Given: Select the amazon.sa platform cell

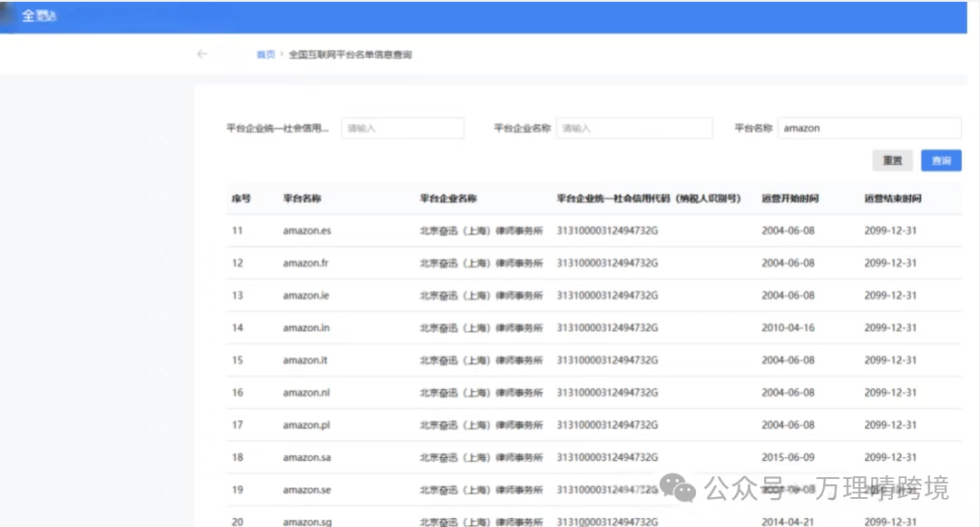Looking at the screenshot, I should 307,458.
